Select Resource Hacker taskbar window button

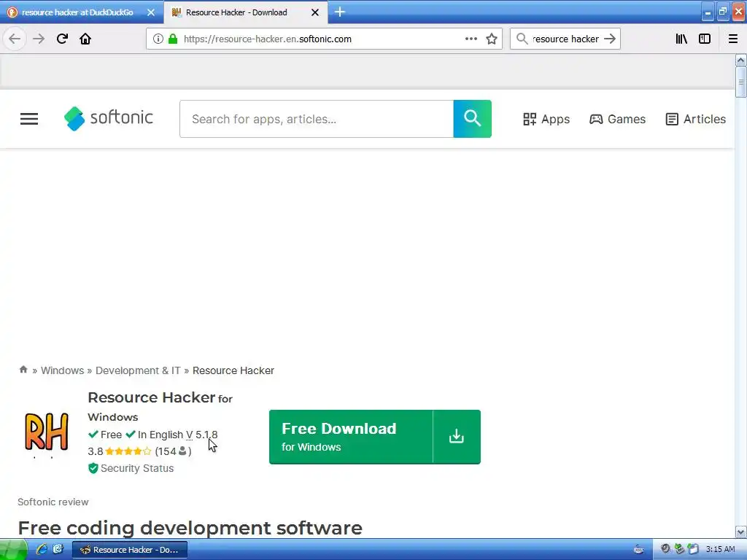click(130, 550)
